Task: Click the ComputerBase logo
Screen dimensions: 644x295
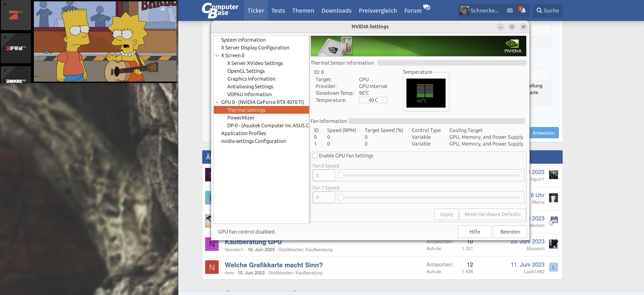Action: 220,10
